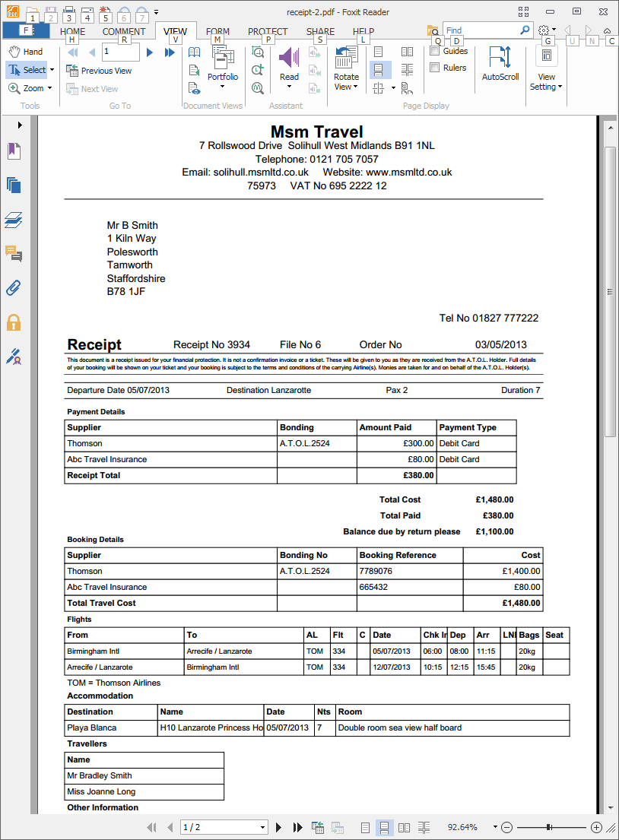Click the Open folder icon in quick access
The width and height of the screenshot is (619, 840).
click(x=32, y=11)
